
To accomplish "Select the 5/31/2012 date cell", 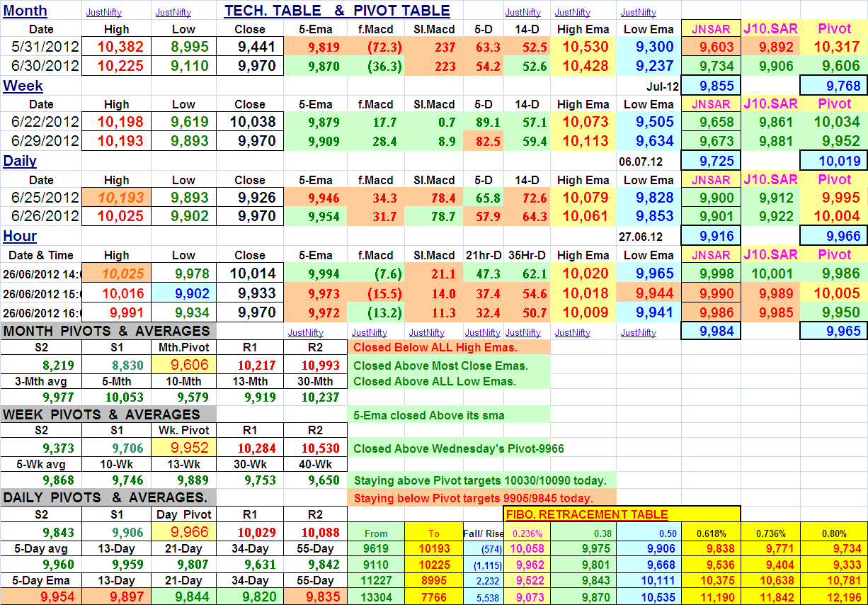I will pos(41,47).
